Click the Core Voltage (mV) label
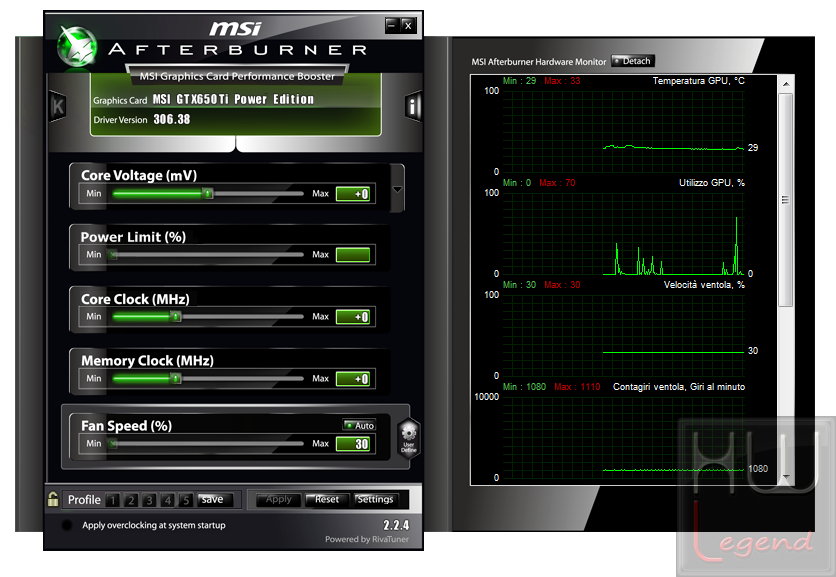This screenshot has width=836, height=577. pos(139,175)
